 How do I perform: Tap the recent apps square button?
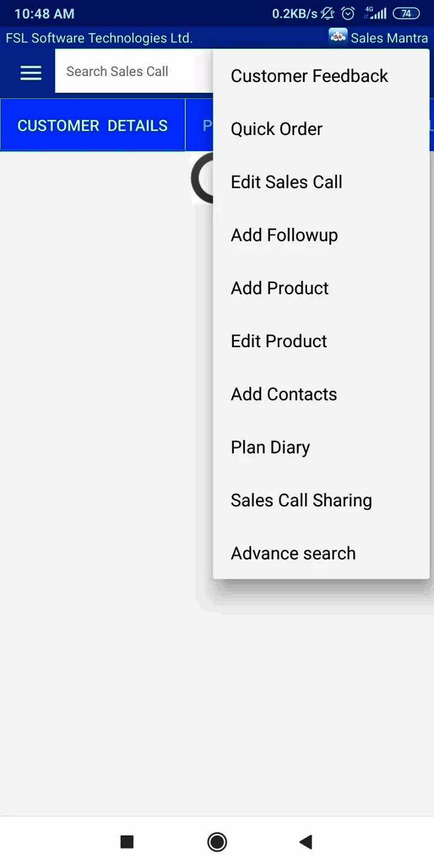pyautogui.click(x=127, y=842)
